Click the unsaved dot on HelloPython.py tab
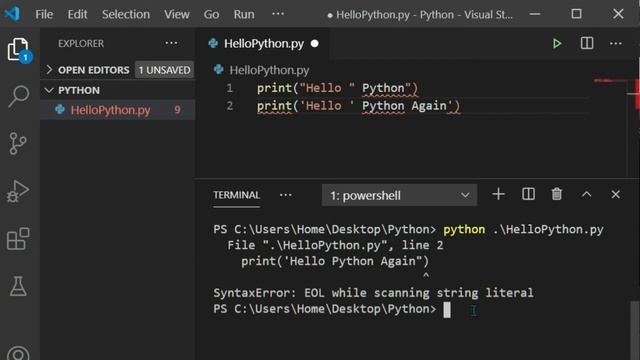This screenshot has height=360, width=640. point(314,43)
